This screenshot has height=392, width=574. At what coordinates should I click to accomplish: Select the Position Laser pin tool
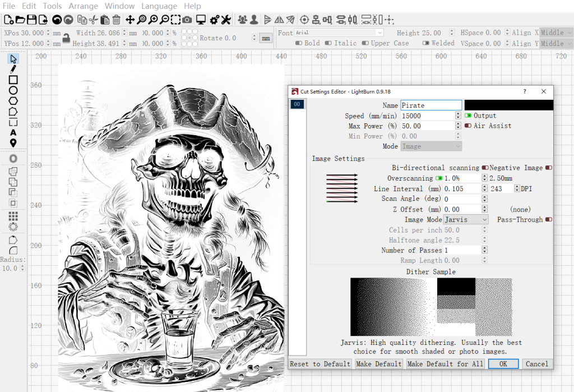click(x=13, y=143)
